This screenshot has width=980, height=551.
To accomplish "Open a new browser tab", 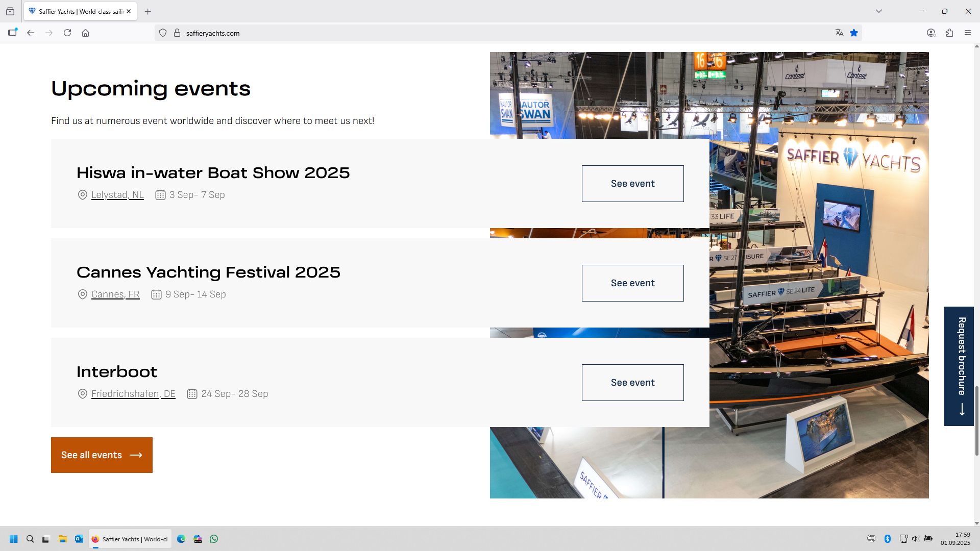I will point(148,11).
